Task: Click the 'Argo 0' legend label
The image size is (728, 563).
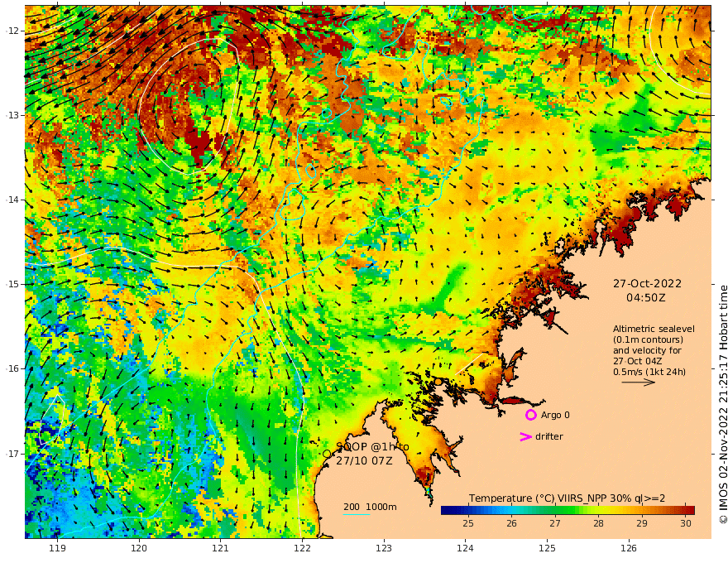Action: click(555, 415)
